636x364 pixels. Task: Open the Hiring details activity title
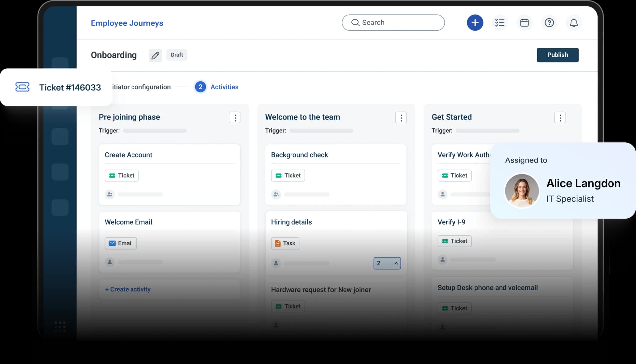tap(291, 222)
